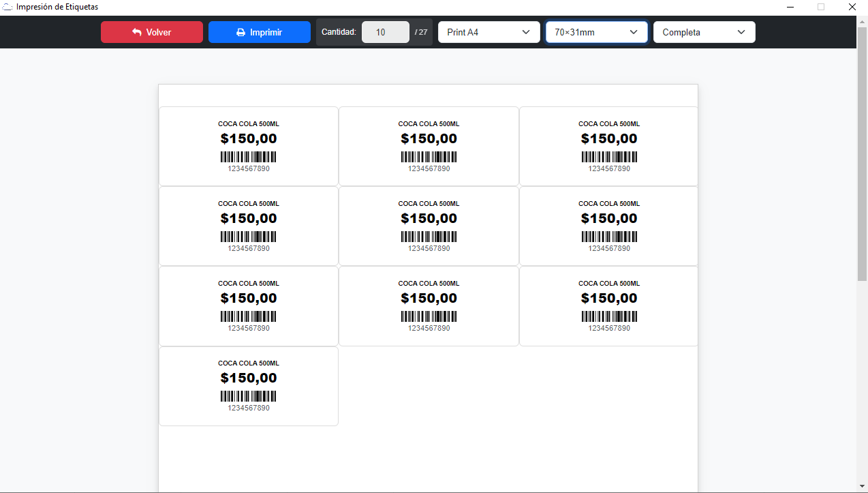The width and height of the screenshot is (868, 493).
Task: Open the 70×31mm label size dropdown
Action: 597,32
